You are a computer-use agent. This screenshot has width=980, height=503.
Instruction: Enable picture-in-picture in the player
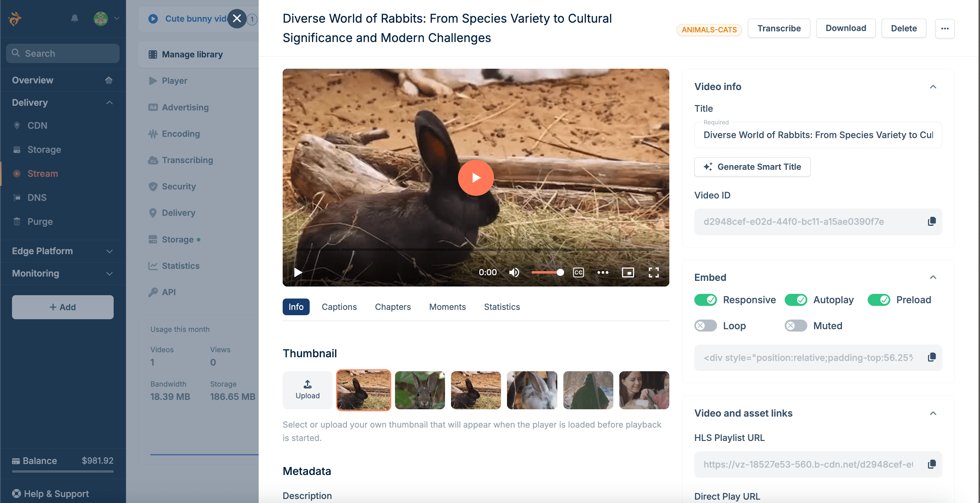(x=628, y=272)
